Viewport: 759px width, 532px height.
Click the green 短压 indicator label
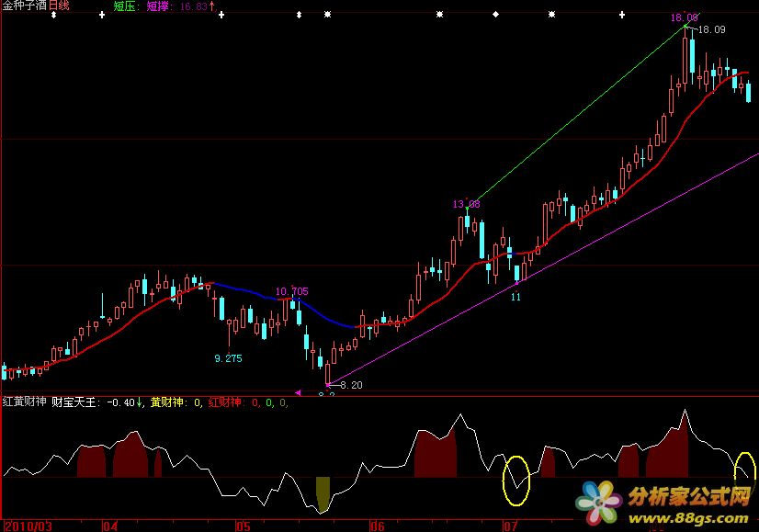[x=127, y=6]
